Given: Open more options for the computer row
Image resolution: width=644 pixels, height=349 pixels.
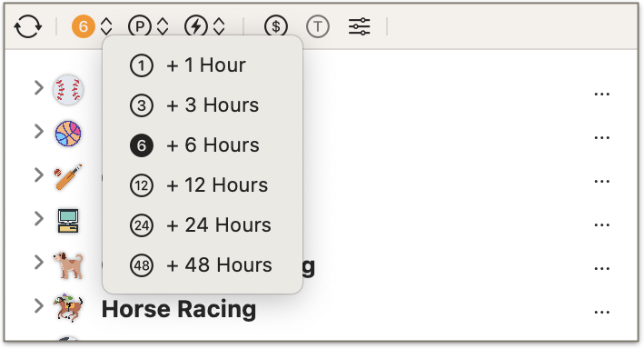Looking at the screenshot, I should click(601, 224).
